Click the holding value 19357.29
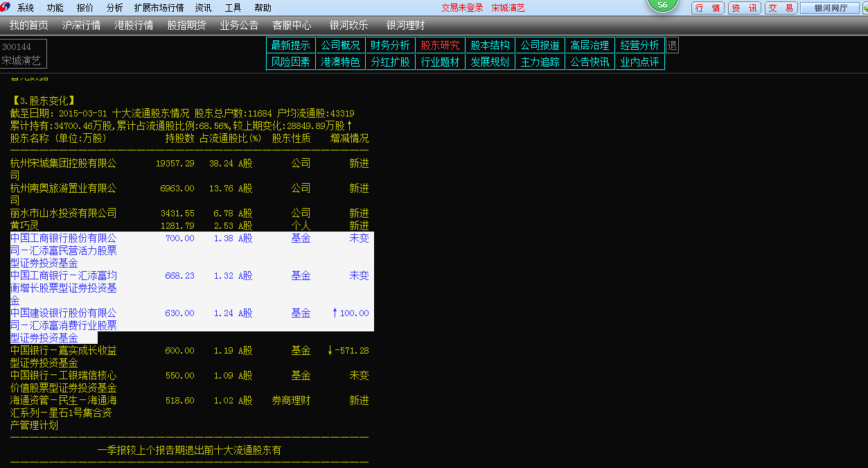Image resolution: width=868 pixels, height=468 pixels. pos(175,164)
